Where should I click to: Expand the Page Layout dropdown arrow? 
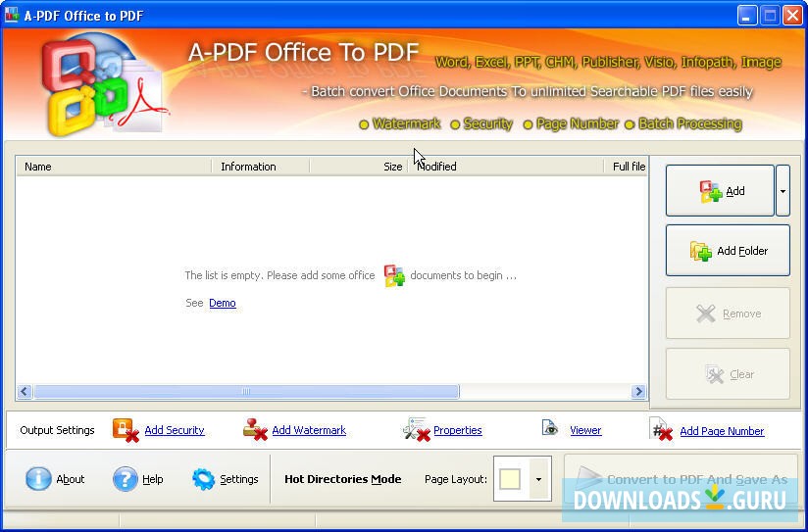[538, 479]
